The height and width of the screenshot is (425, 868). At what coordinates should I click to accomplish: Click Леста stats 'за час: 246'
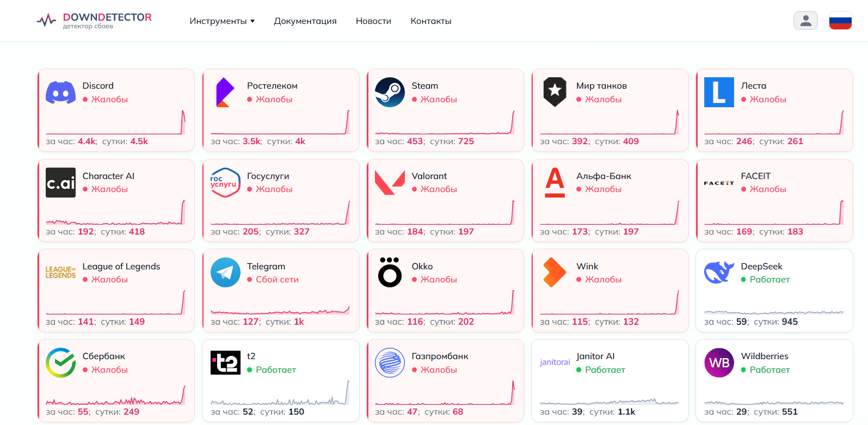point(729,141)
